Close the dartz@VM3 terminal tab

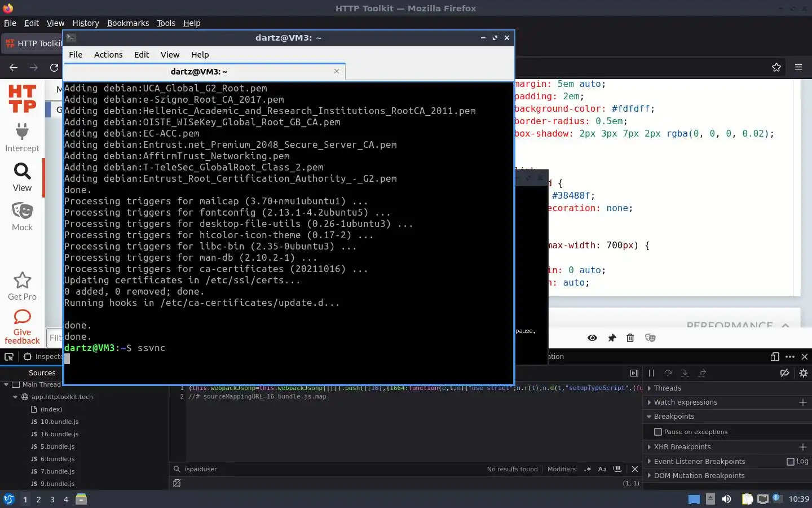point(337,71)
